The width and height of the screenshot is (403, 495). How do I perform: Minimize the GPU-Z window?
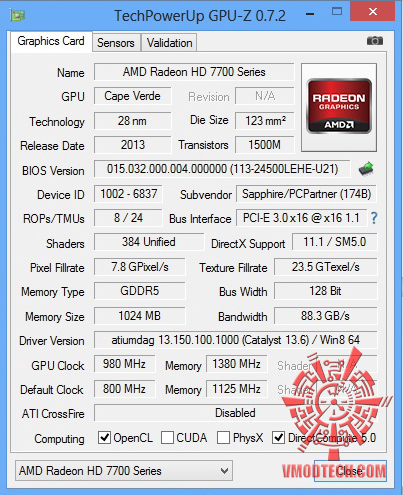[310, 14]
